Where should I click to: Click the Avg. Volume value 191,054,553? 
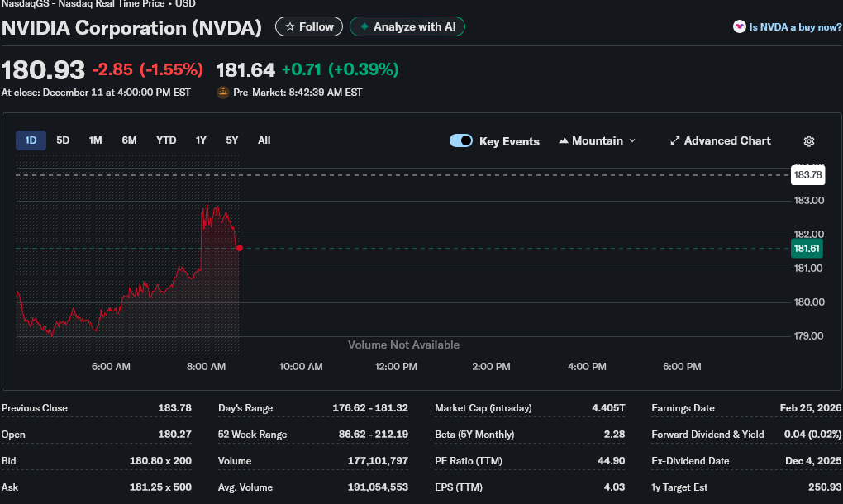pyautogui.click(x=378, y=487)
